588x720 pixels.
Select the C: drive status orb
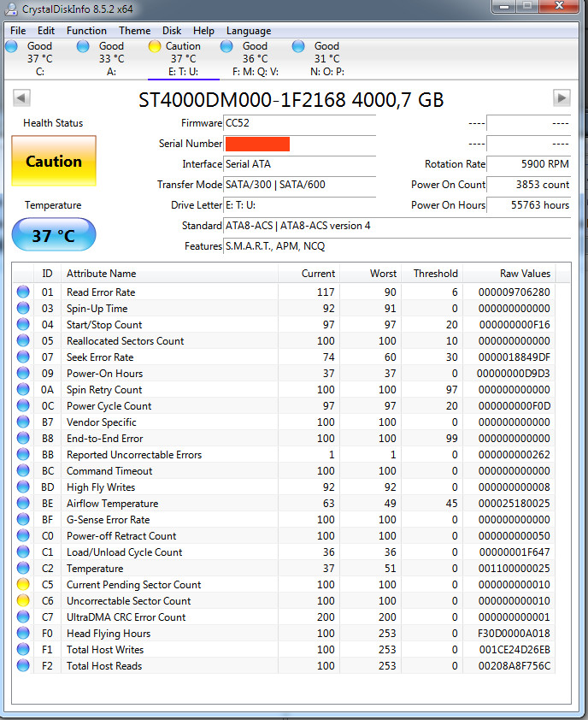pos(11,46)
